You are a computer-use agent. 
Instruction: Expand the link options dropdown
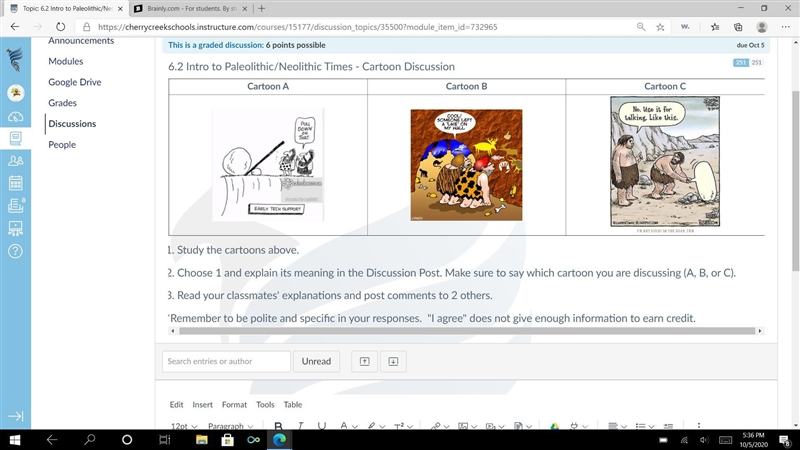pos(446,426)
